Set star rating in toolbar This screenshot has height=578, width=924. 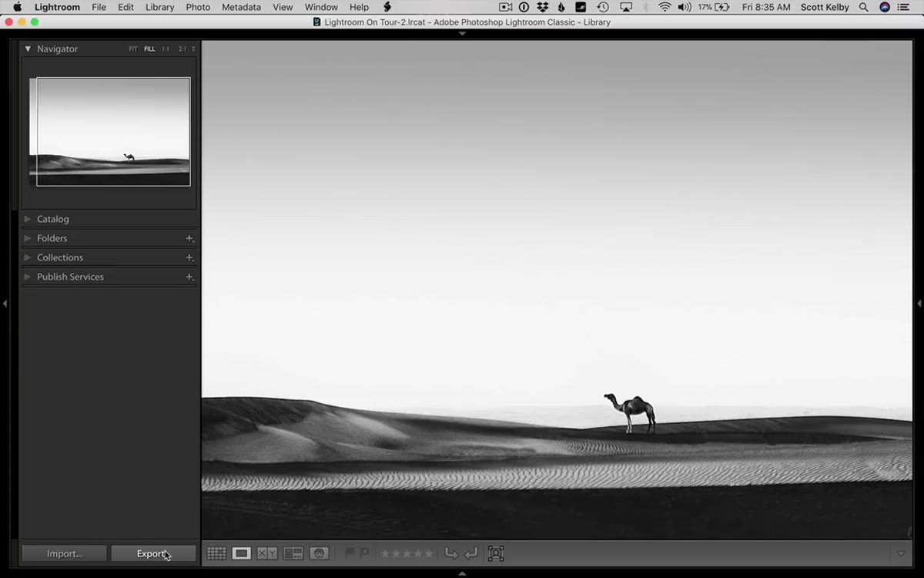407,553
